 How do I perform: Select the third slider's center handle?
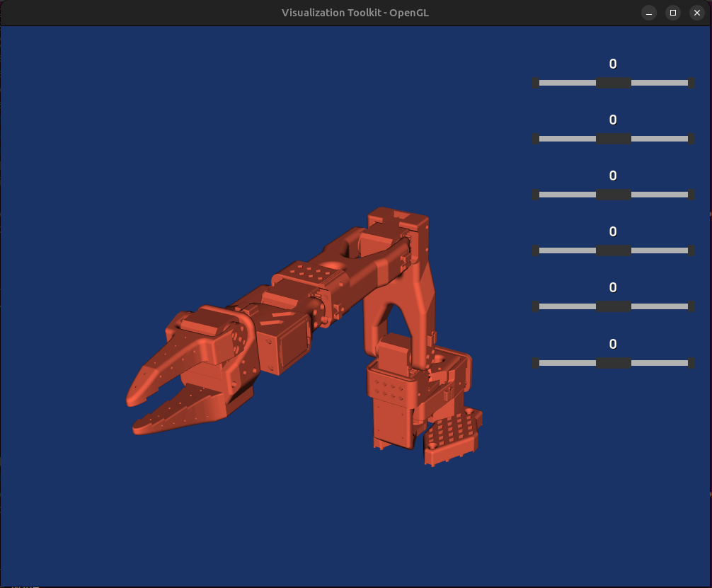tap(613, 195)
